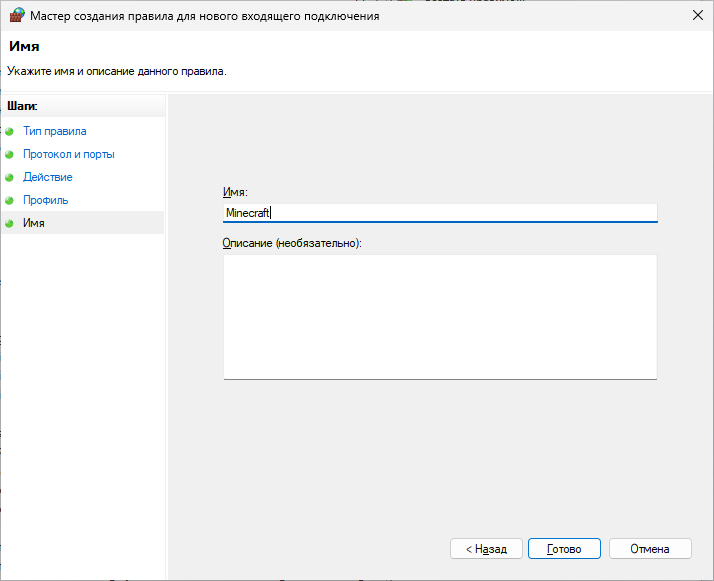Switch to the Профиль step
Screen dimensions: 714x581
45,200
